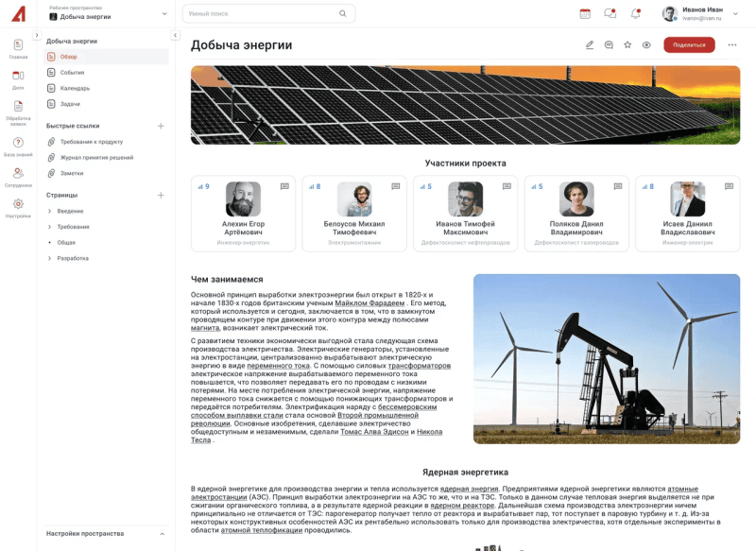756x551 pixels.
Task: Expand the Введение page tree item
Action: (49, 211)
